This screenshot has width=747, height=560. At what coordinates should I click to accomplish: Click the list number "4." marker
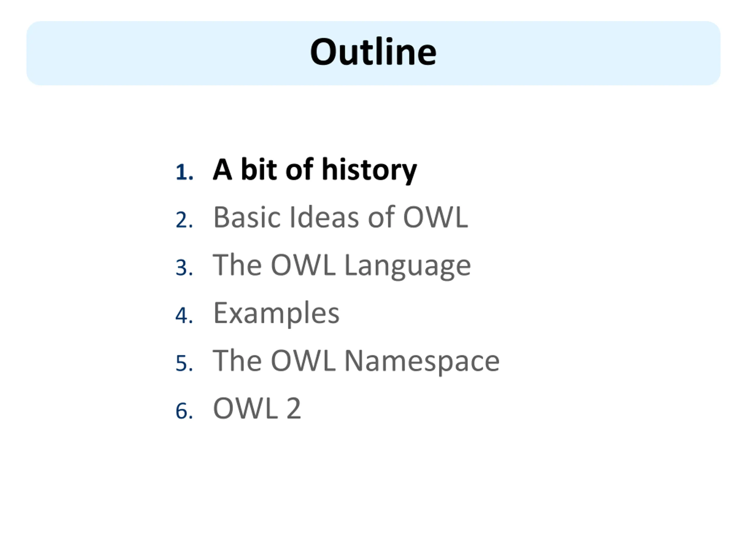click(185, 316)
